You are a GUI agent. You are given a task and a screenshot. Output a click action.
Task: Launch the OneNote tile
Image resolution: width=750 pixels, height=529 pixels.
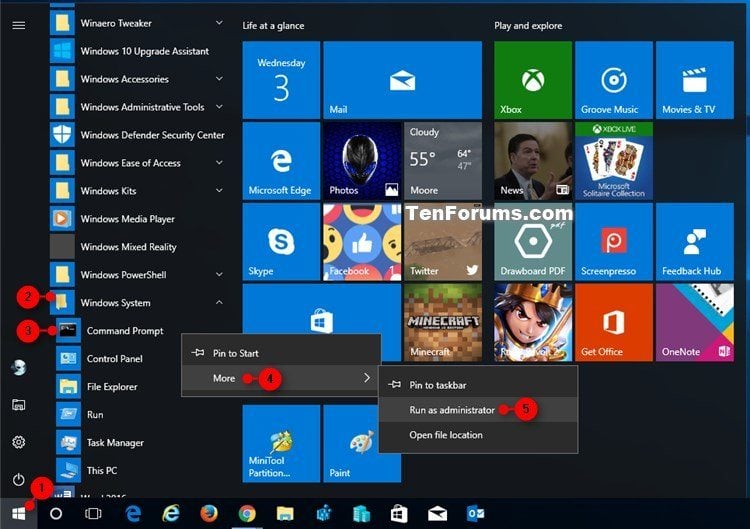pyautogui.click(x=695, y=322)
